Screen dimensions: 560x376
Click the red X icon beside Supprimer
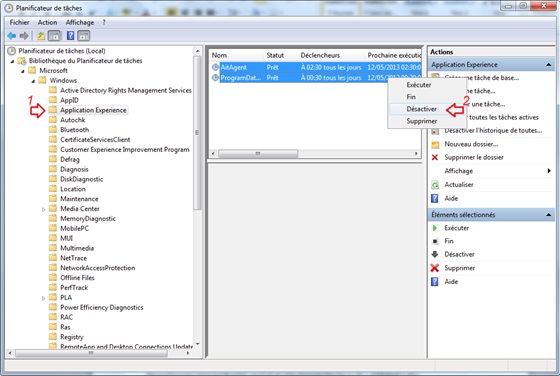[435, 268]
